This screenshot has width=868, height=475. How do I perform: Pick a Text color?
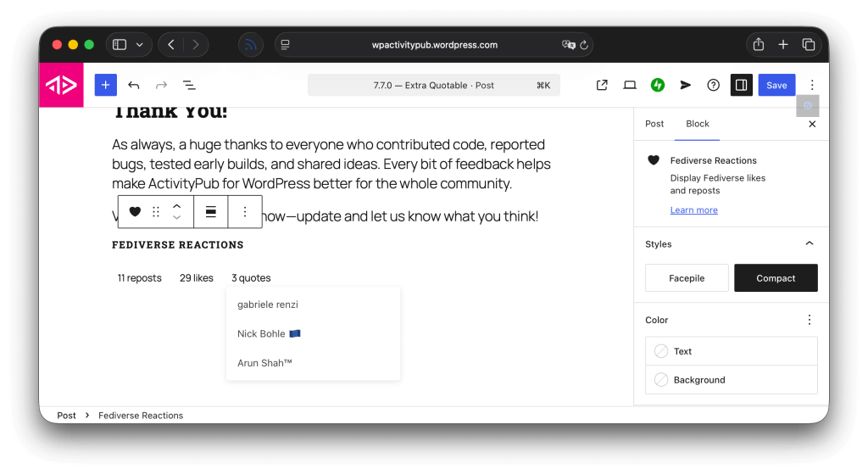[731, 351]
